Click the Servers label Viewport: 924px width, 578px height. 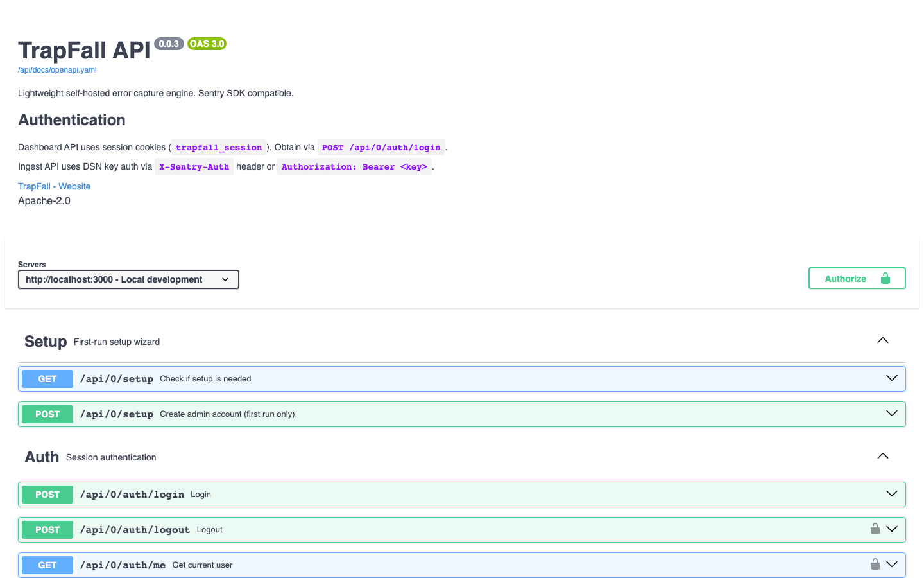tap(32, 265)
